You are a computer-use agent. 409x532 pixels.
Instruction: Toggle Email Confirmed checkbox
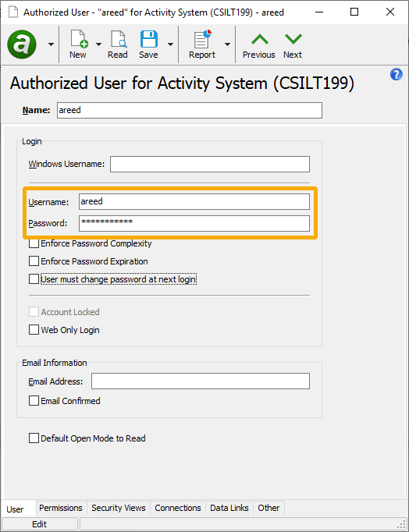coord(34,401)
